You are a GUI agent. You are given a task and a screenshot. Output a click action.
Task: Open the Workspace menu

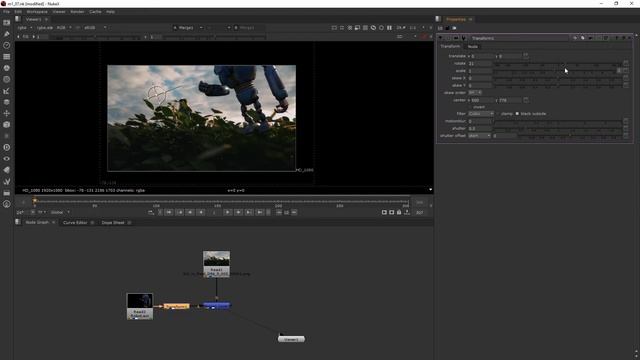(x=37, y=12)
